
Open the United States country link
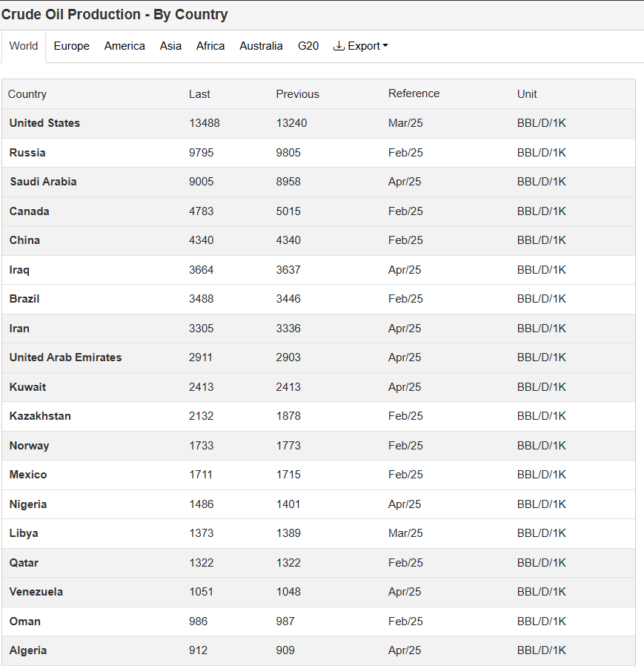pos(44,123)
